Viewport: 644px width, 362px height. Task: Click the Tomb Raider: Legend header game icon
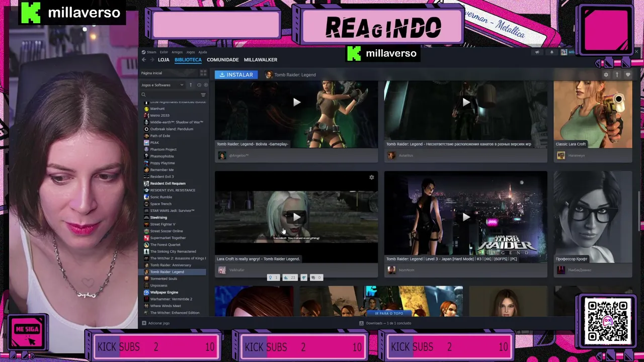[269, 74]
